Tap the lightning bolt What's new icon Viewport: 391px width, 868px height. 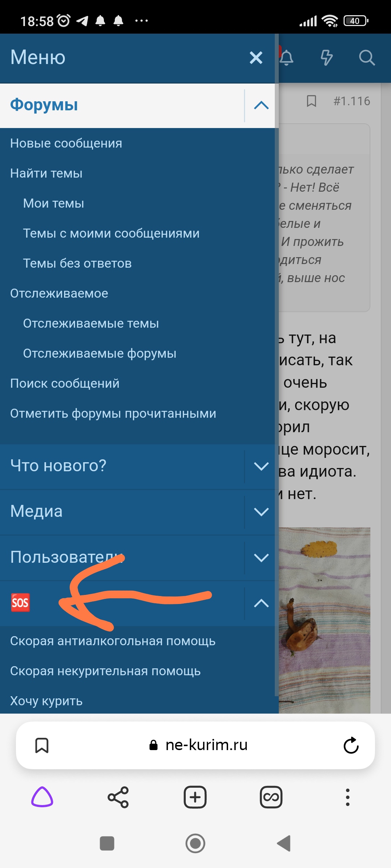pyautogui.click(x=327, y=58)
